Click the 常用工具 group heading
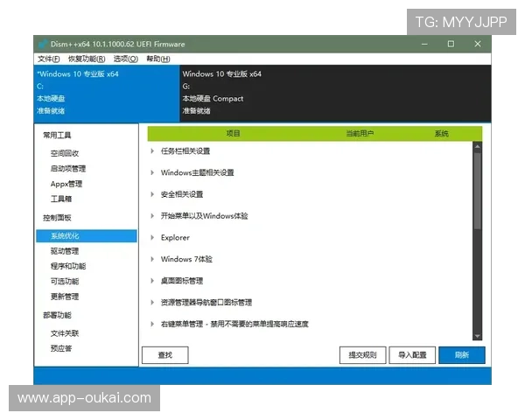Screen dimensions: 525x420 [57, 136]
